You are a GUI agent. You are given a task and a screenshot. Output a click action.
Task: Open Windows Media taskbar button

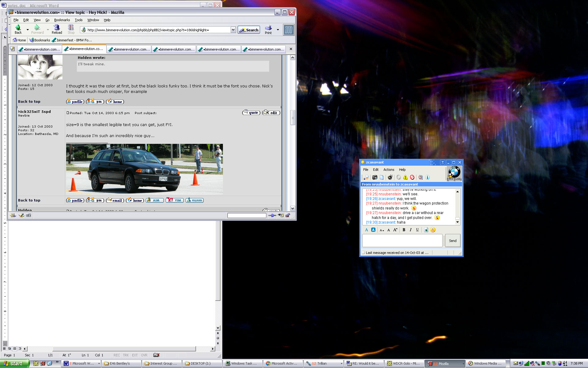(x=485, y=363)
